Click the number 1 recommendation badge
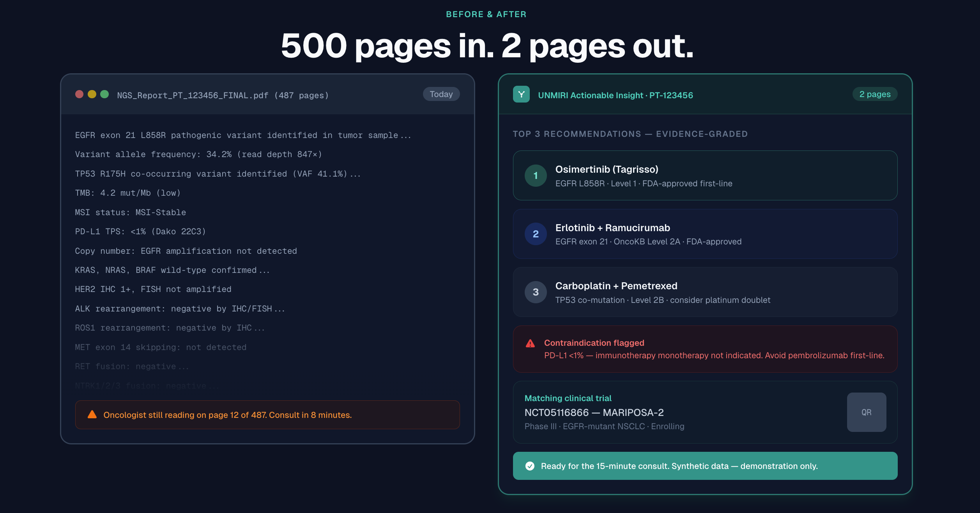Image resolution: width=980 pixels, height=513 pixels. point(536,175)
